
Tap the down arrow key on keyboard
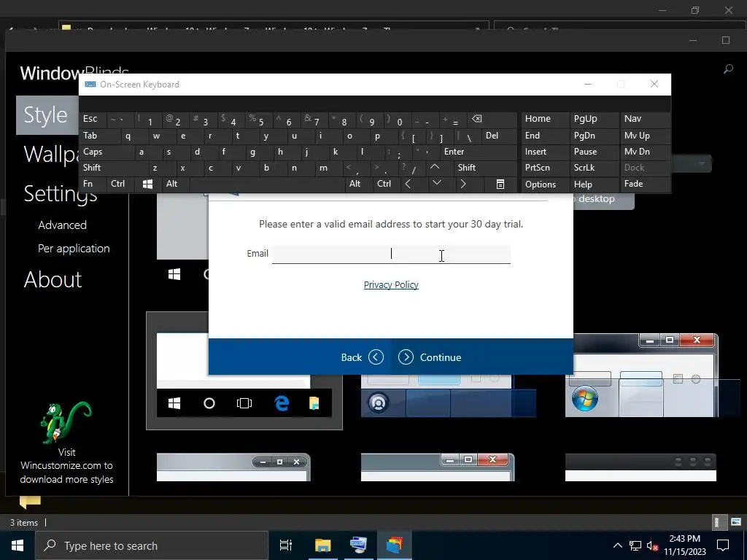436,183
